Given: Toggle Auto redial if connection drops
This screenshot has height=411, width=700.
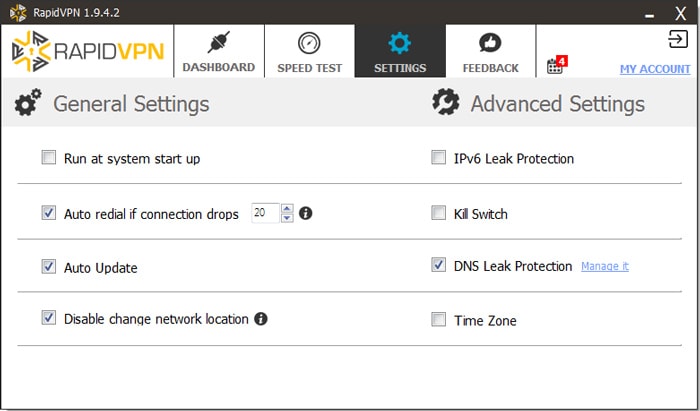Looking at the screenshot, I should click(49, 213).
